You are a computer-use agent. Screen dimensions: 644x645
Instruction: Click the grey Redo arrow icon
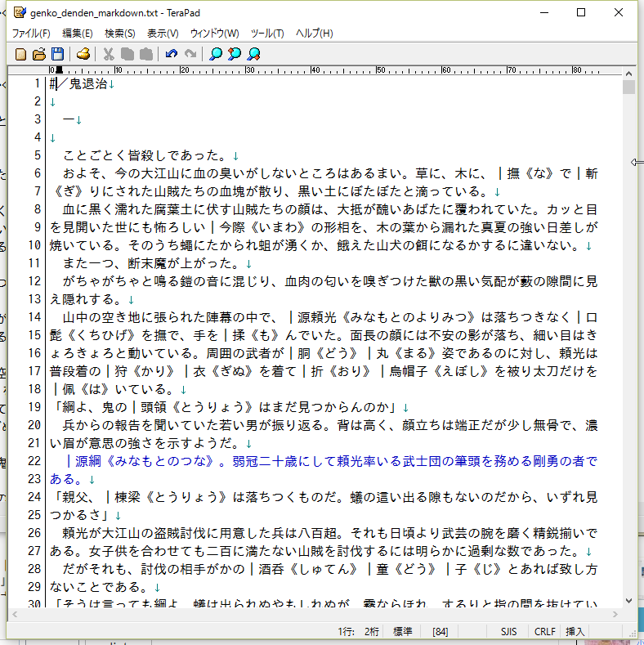point(190,54)
